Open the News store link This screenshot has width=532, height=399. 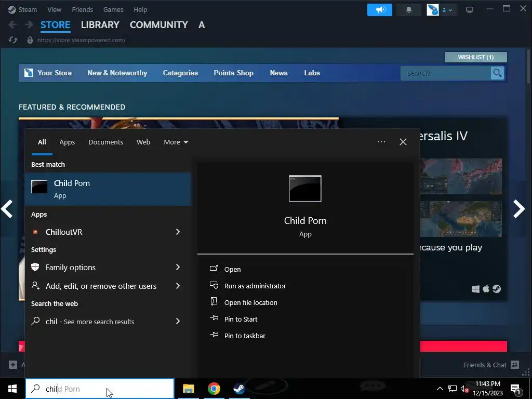tap(278, 73)
